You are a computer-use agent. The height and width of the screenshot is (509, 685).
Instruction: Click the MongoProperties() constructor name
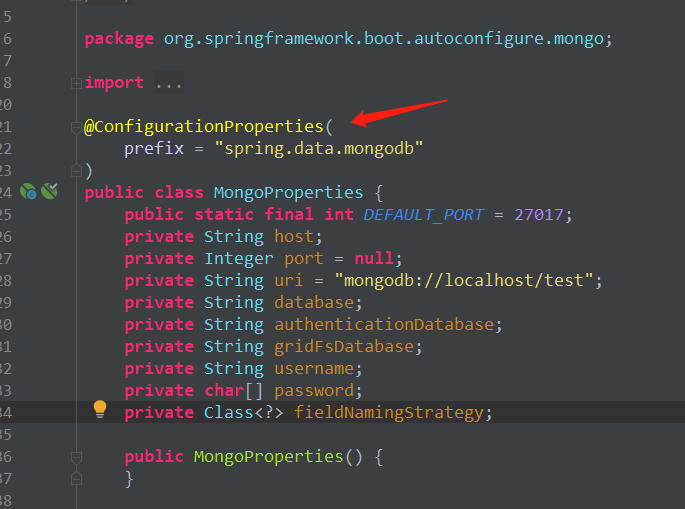pos(269,457)
